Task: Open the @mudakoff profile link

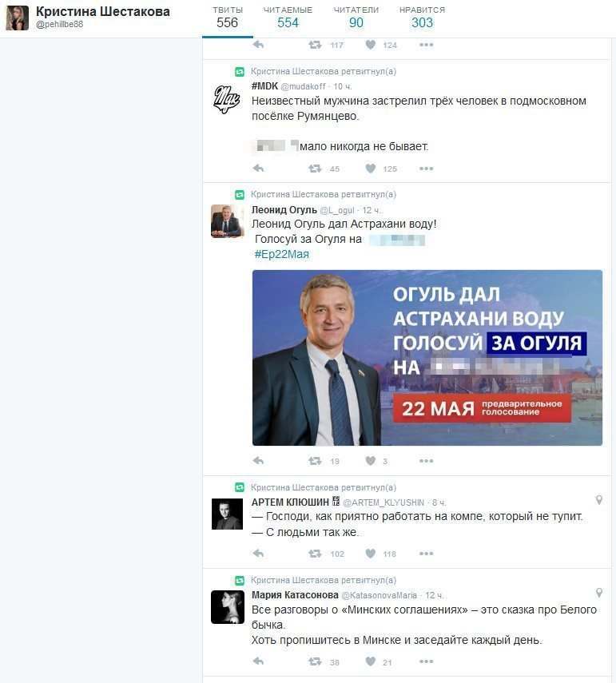Action: (304, 86)
